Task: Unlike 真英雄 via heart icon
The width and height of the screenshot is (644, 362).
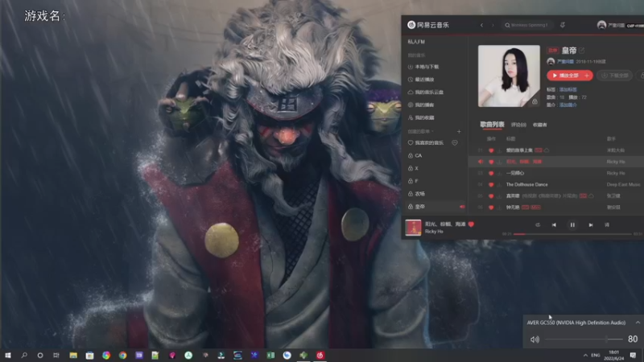Action: click(491, 196)
